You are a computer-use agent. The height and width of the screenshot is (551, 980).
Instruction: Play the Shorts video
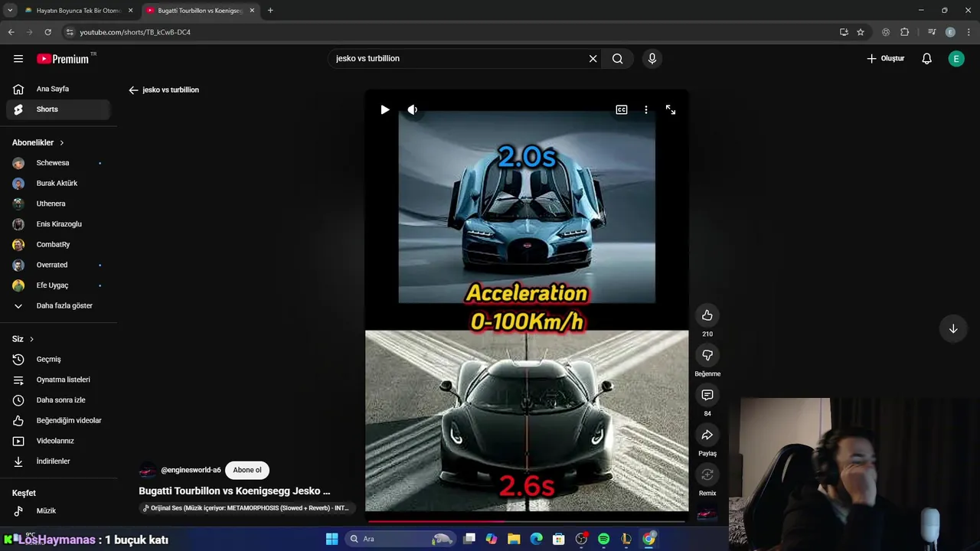click(385, 110)
